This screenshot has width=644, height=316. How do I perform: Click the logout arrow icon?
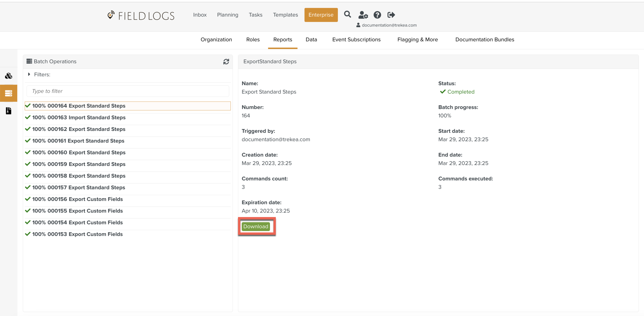391,15
